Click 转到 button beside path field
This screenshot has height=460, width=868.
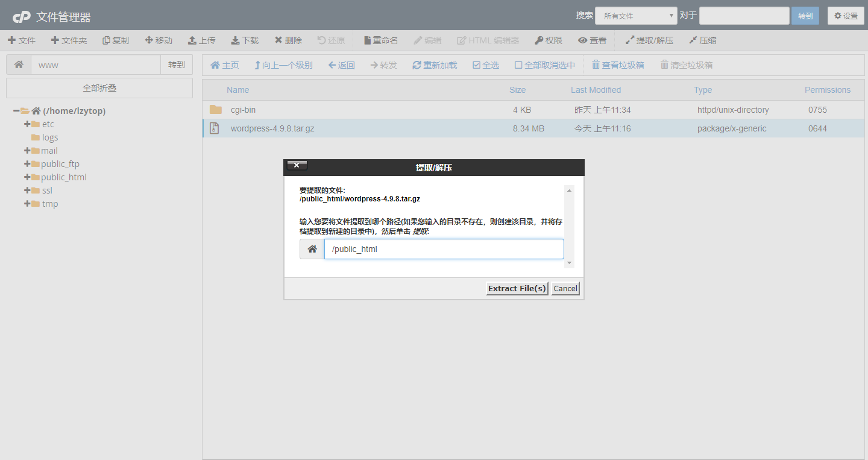point(177,65)
